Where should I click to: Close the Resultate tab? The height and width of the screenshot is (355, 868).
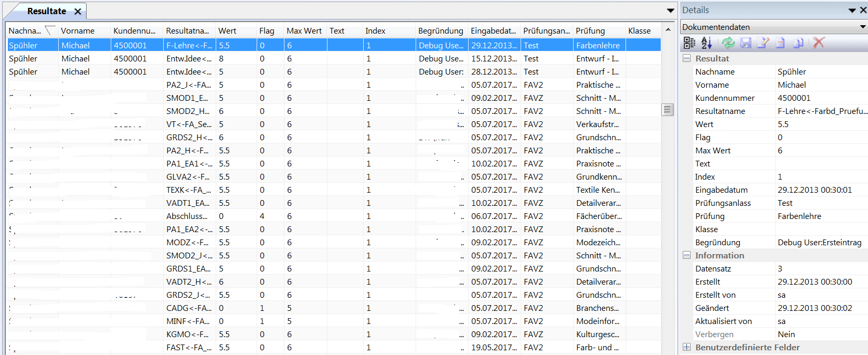78,12
